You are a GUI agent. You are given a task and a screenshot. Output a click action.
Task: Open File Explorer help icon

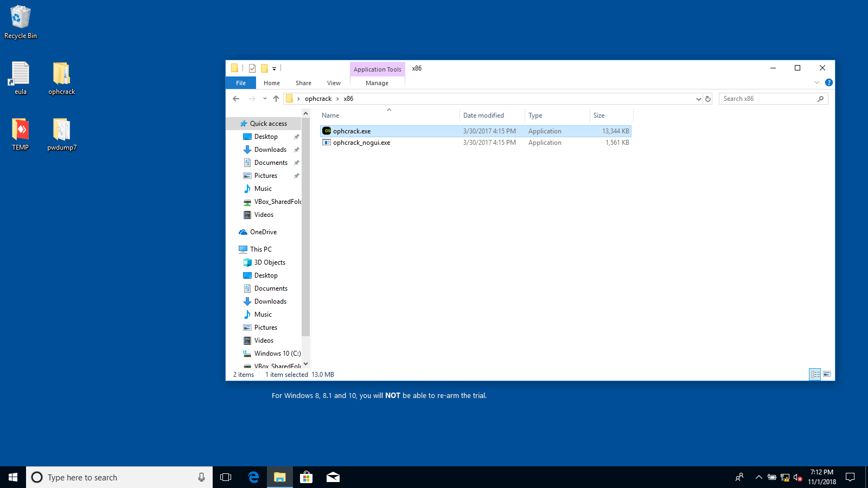(828, 82)
